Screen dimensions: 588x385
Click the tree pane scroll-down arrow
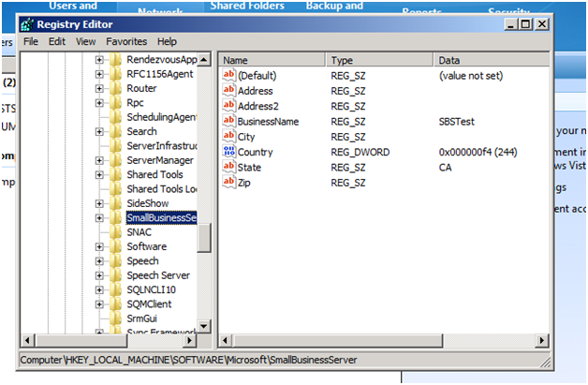point(203,326)
